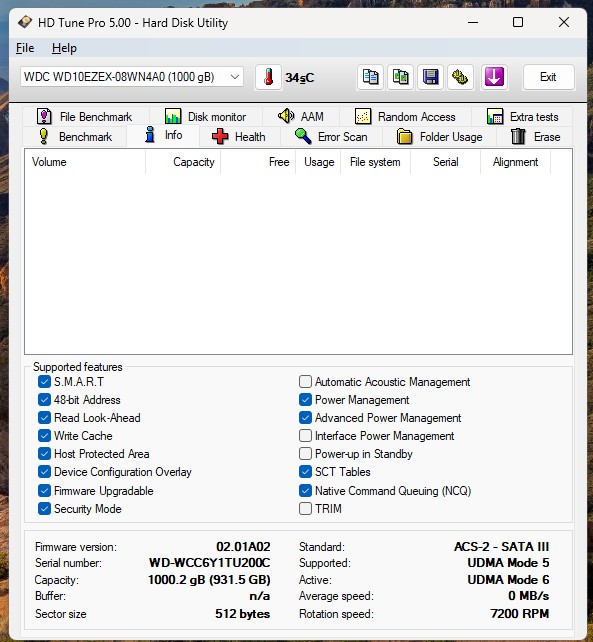Switch to the Health tab label
593x642 pixels.
tap(250, 137)
